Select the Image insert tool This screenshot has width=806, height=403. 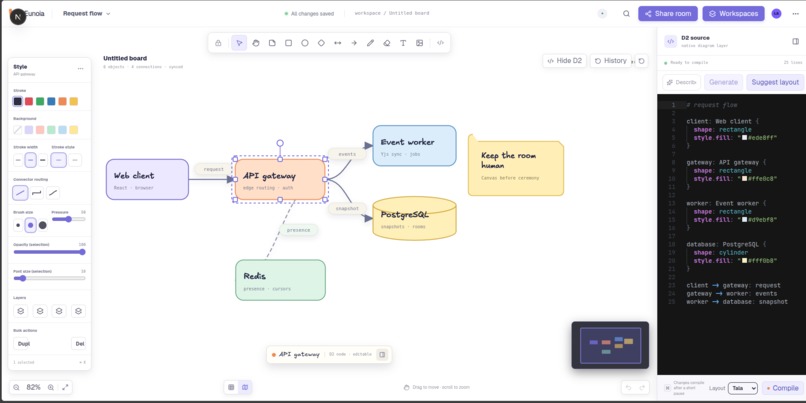[x=419, y=43]
